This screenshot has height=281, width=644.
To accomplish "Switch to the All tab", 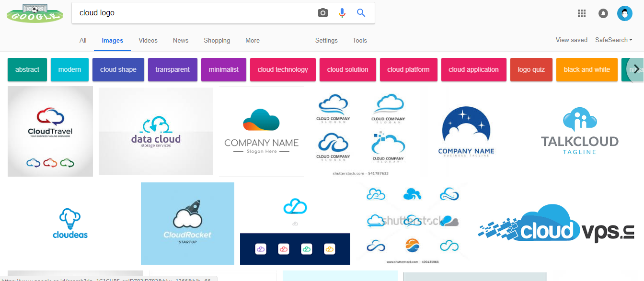I will 83,41.
